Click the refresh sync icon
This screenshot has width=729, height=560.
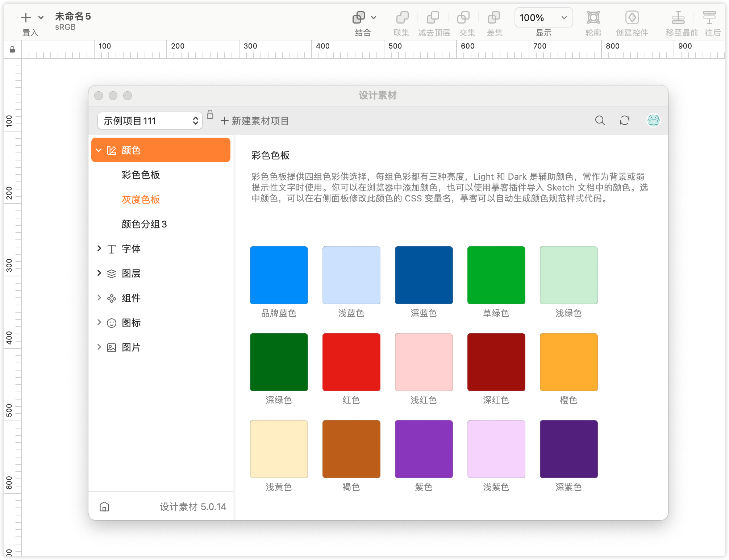[x=624, y=120]
